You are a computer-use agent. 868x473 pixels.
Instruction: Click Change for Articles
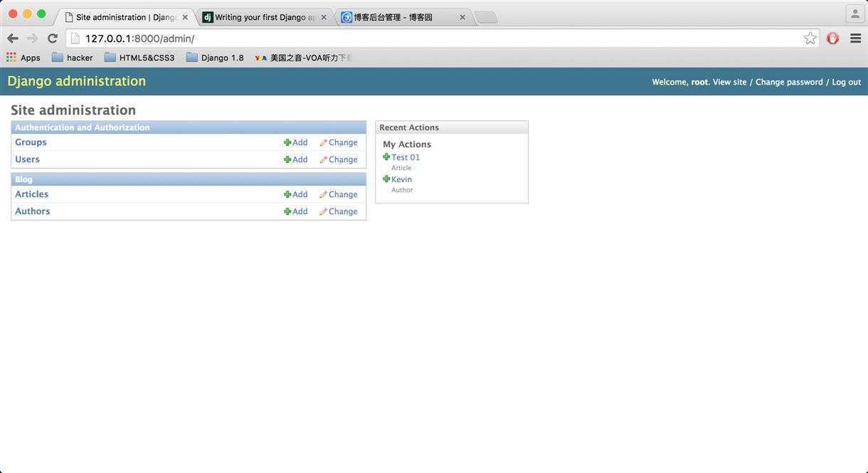pos(339,194)
